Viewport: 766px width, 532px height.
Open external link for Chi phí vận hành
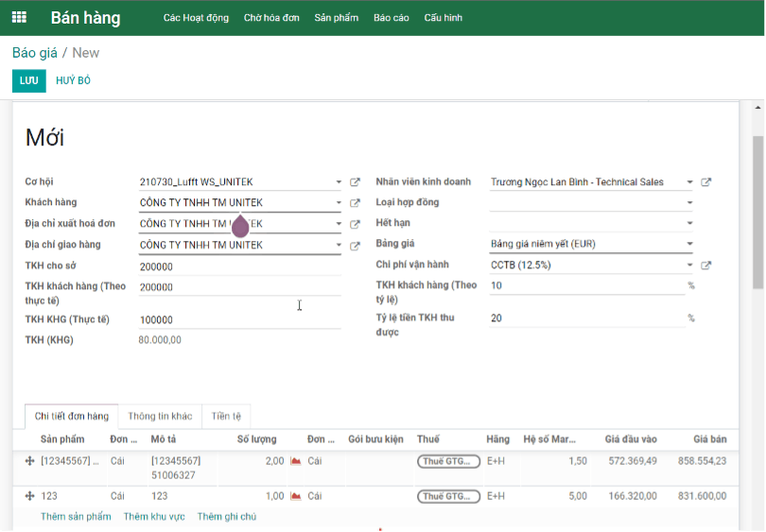[x=705, y=265]
